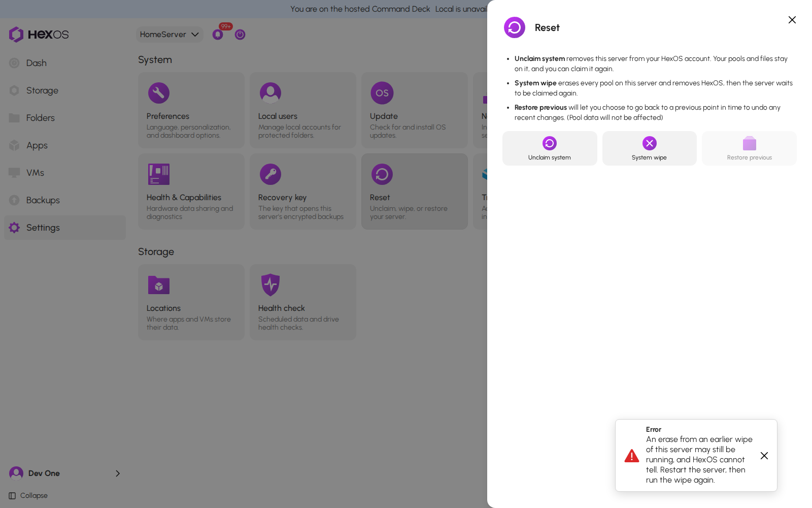812x508 pixels.
Task: Click the Dev One avatar icon
Action: pos(16,473)
